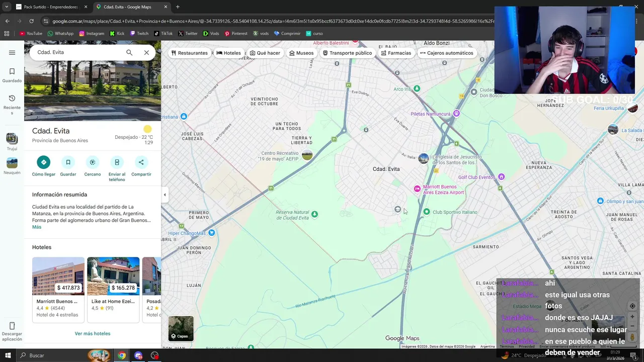Click the Centro Recreativo 19 de mayo pin

tap(307, 155)
